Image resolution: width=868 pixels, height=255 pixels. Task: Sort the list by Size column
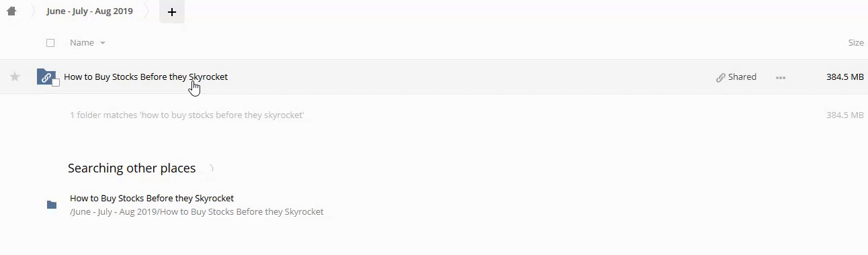pyautogui.click(x=855, y=43)
